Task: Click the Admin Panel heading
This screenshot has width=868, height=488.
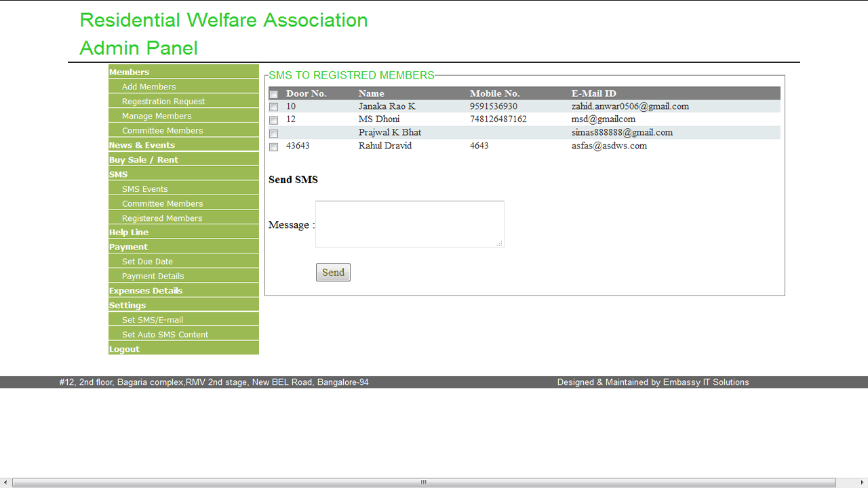Action: coord(139,48)
